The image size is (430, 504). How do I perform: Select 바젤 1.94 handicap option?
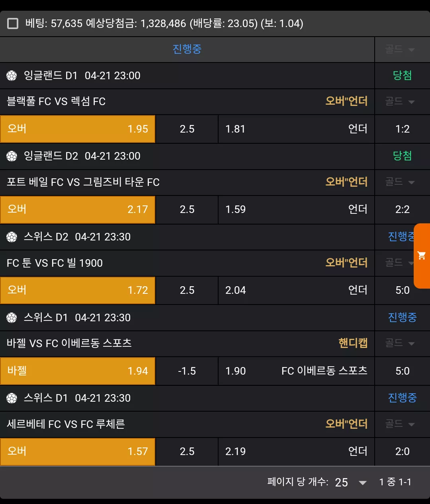coord(78,371)
